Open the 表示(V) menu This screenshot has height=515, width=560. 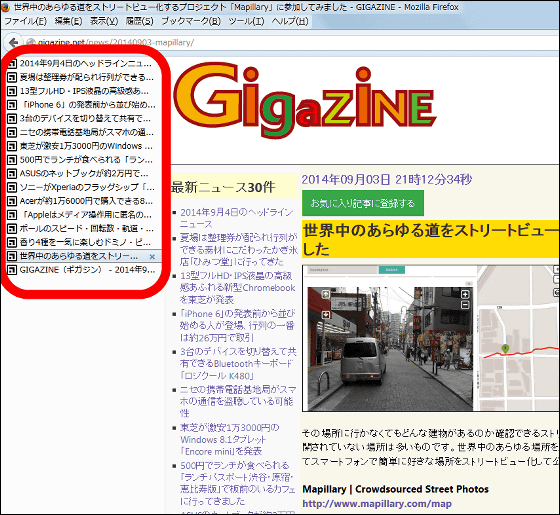[x=104, y=21]
